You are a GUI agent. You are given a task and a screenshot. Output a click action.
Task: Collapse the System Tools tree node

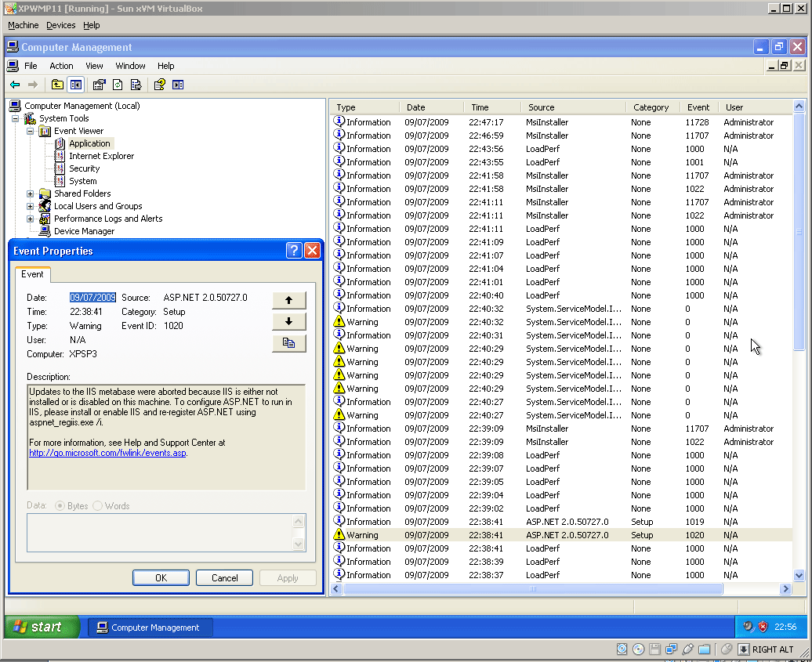click(16, 118)
